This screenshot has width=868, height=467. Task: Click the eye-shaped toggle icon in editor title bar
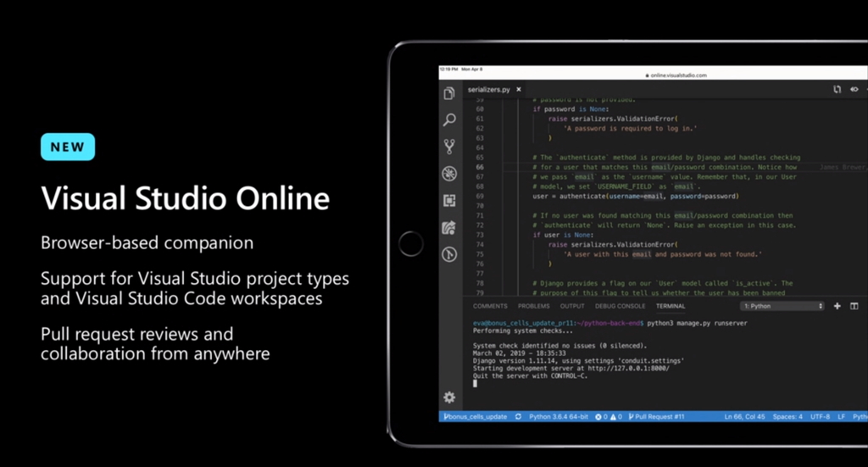pos(854,89)
